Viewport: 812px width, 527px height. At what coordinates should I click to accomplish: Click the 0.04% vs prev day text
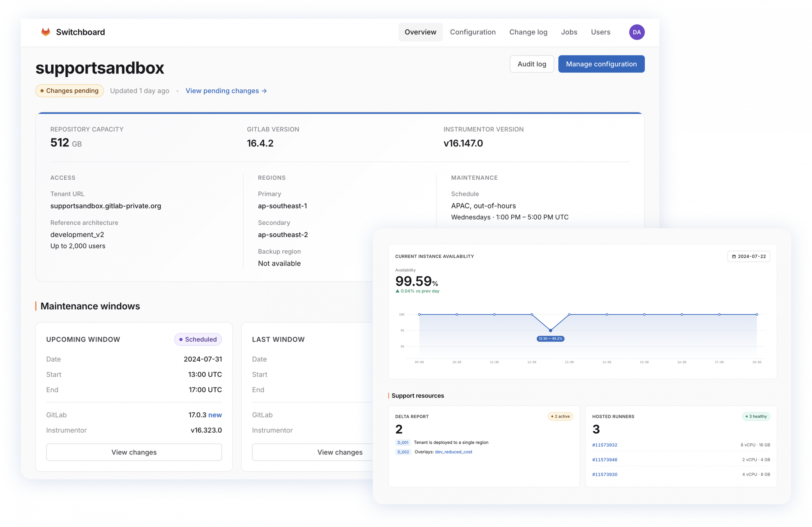[420, 291]
